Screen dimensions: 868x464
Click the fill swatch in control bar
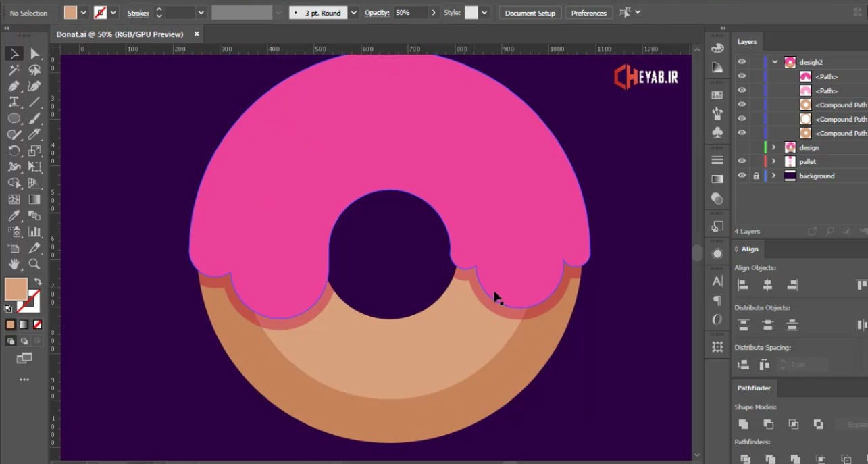[x=71, y=13]
